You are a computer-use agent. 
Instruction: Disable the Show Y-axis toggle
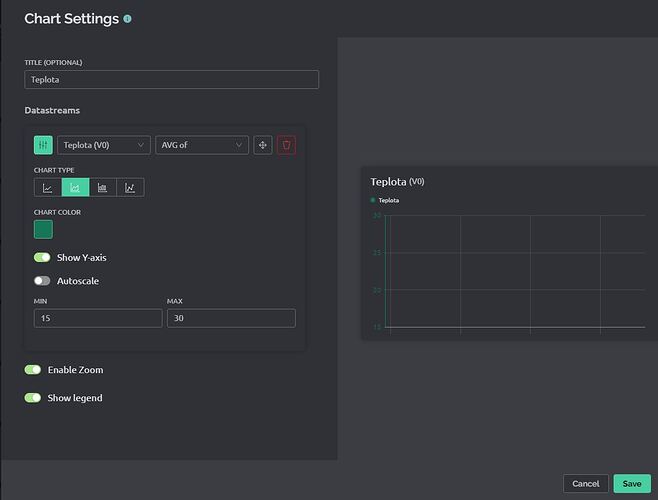coord(42,257)
